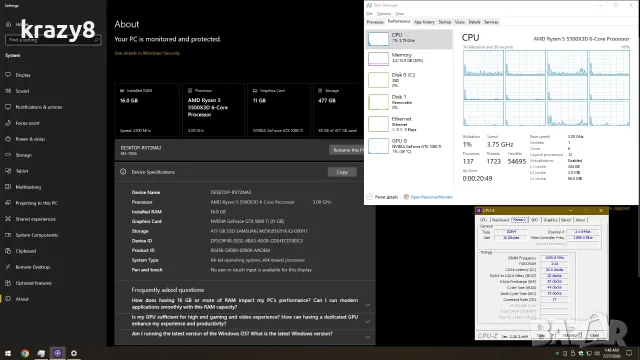Select the Power & sleep sidebar item
Screen dimensions: 640x360
[30, 139]
